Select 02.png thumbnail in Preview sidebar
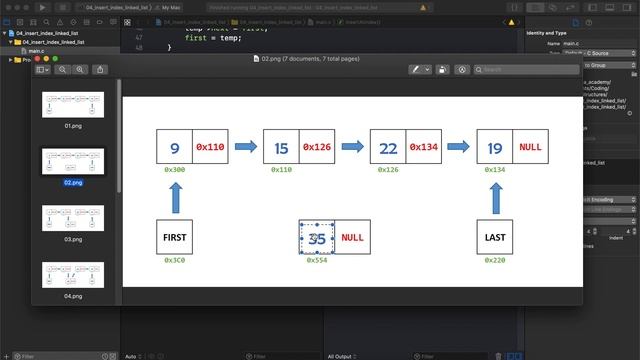 (73, 161)
